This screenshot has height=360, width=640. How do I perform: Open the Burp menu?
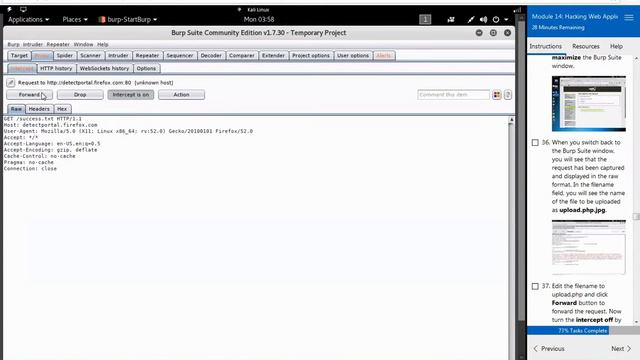click(x=13, y=44)
